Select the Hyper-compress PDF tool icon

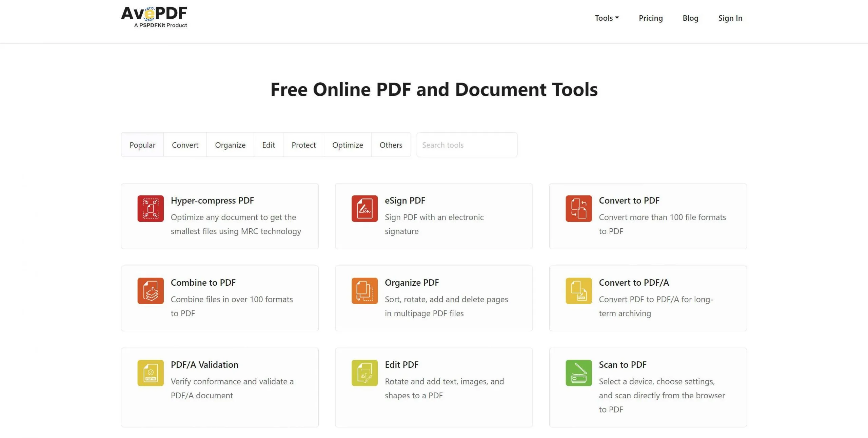pos(150,208)
